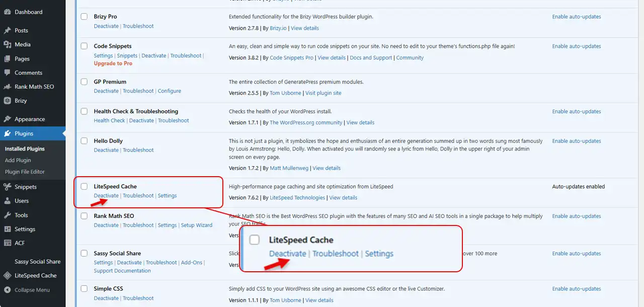Click the Comments bubble icon
The width and height of the screenshot is (644, 307).
click(7, 73)
